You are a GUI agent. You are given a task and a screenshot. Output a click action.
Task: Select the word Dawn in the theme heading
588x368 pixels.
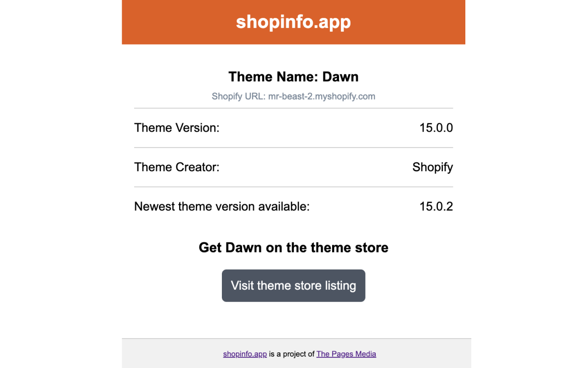[341, 76]
